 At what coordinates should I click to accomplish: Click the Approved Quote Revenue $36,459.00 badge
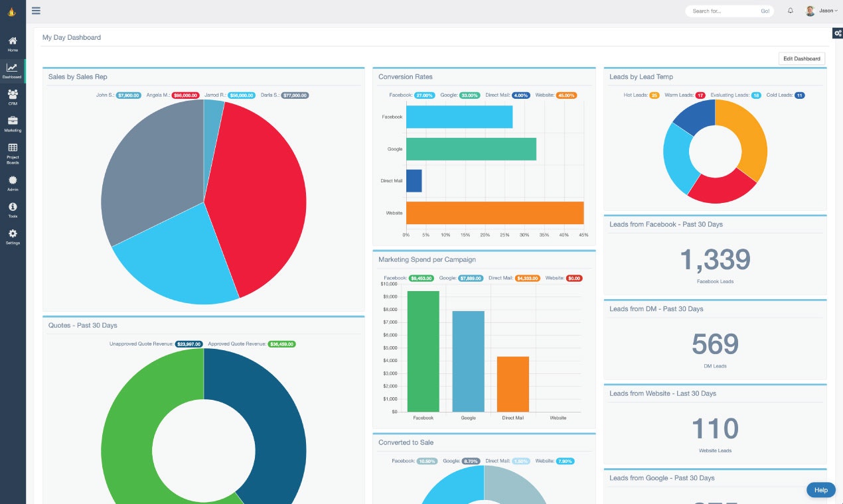[x=282, y=344]
